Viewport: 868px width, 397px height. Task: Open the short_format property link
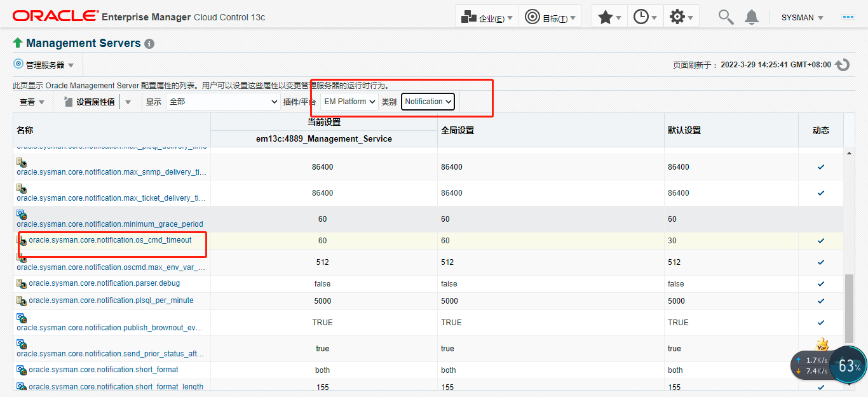104,370
